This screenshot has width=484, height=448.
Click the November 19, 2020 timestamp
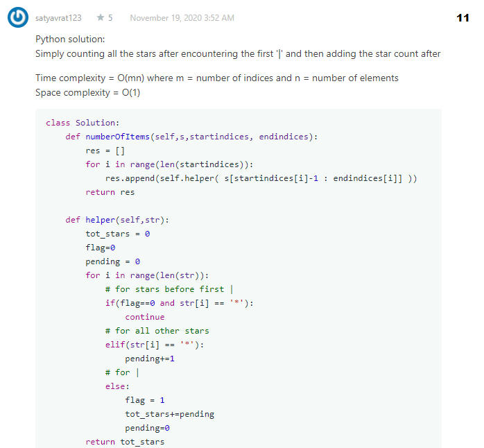[x=182, y=17]
